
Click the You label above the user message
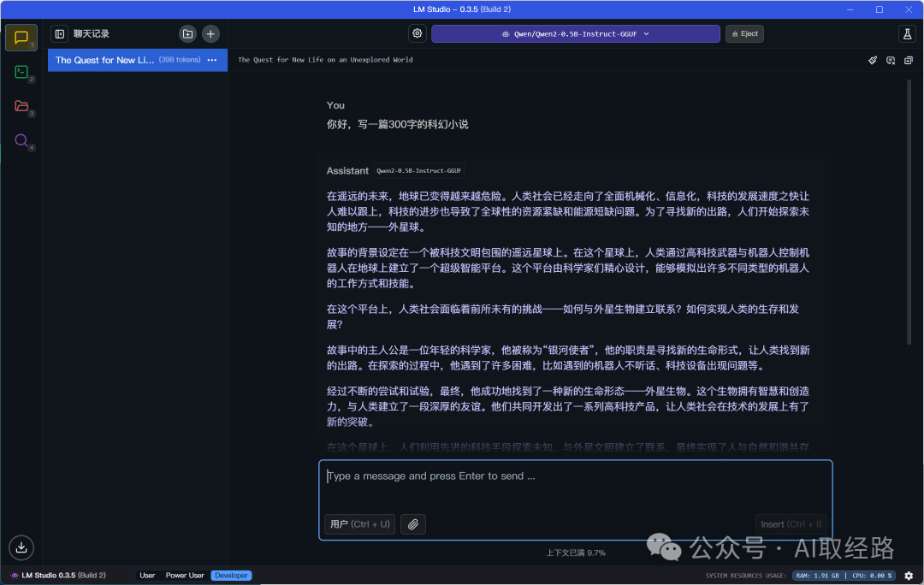coord(335,105)
